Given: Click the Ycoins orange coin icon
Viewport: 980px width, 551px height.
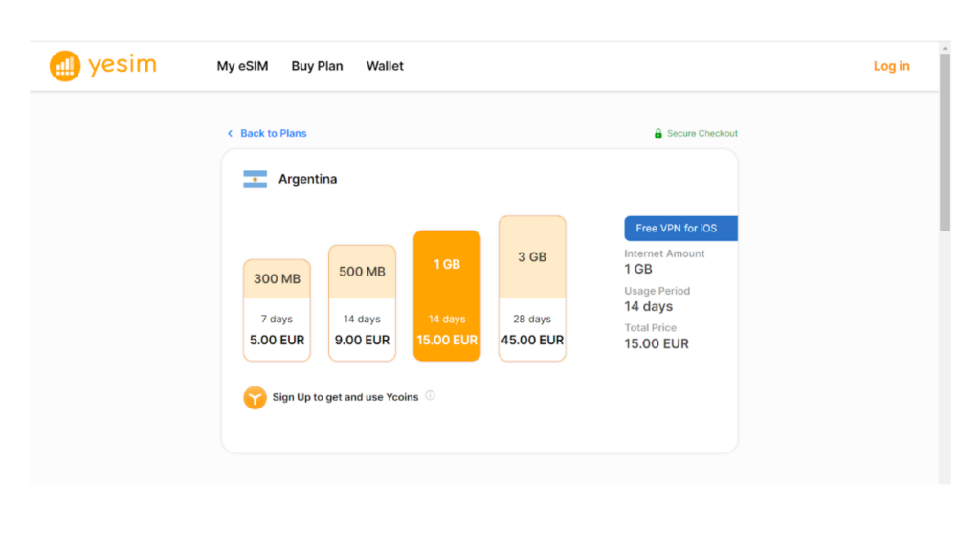Looking at the screenshot, I should click(x=255, y=397).
